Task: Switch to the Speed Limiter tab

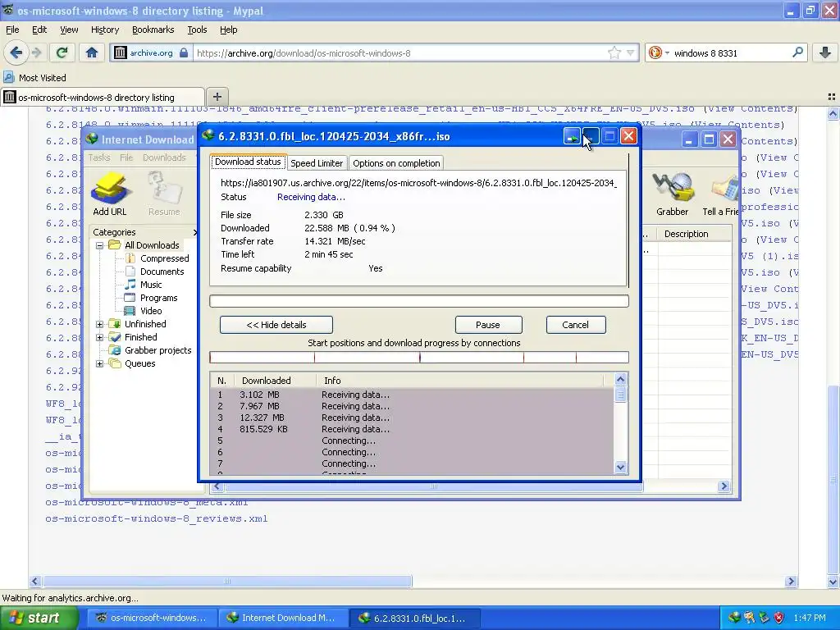Action: pos(317,163)
